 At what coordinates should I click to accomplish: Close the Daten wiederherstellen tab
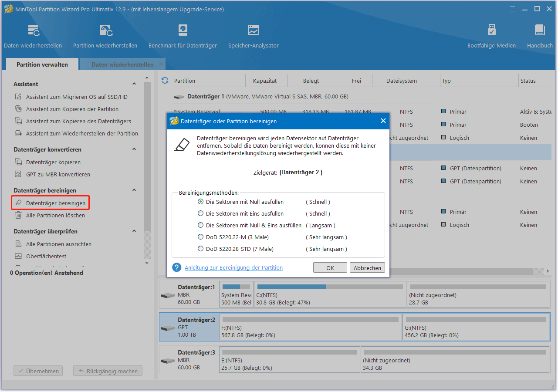point(161,64)
